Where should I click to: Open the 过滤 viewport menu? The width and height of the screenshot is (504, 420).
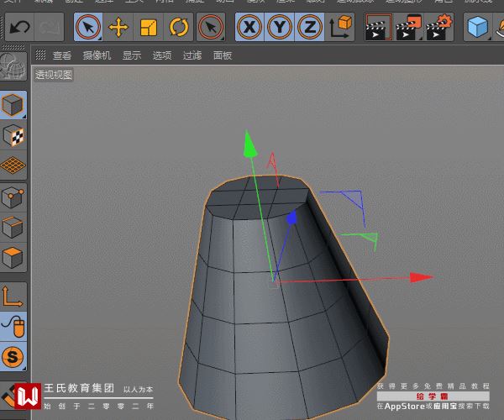click(x=192, y=55)
